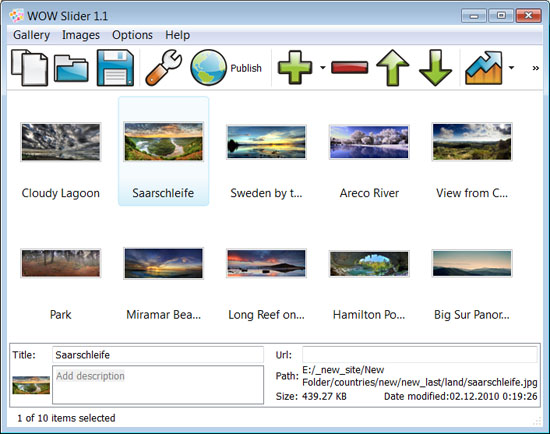This screenshot has height=434, width=550.
Task: Save gallery using the floppy disk icon
Action: pos(115,68)
